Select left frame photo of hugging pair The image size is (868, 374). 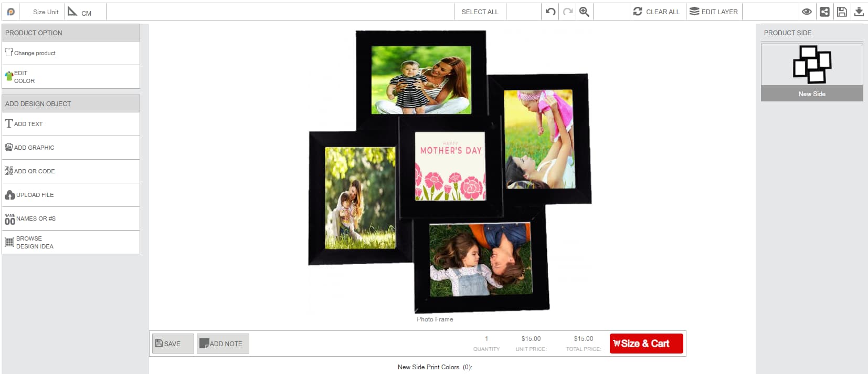361,198
